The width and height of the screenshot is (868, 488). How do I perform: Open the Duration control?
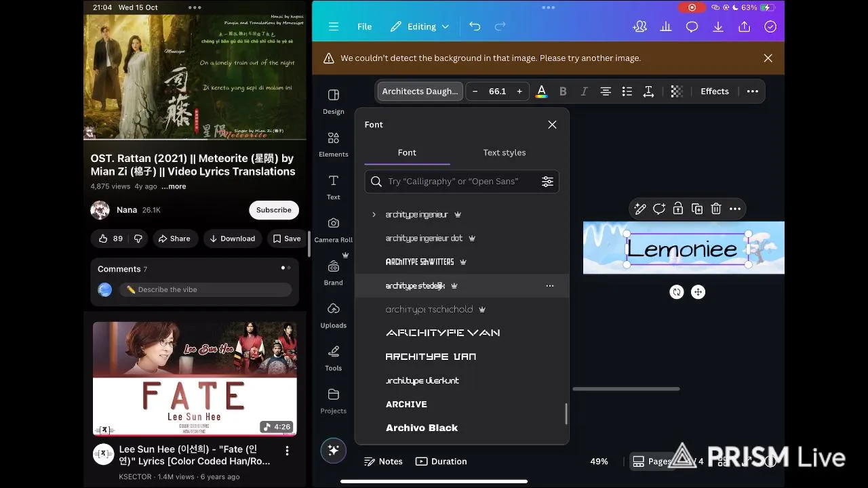(441, 462)
